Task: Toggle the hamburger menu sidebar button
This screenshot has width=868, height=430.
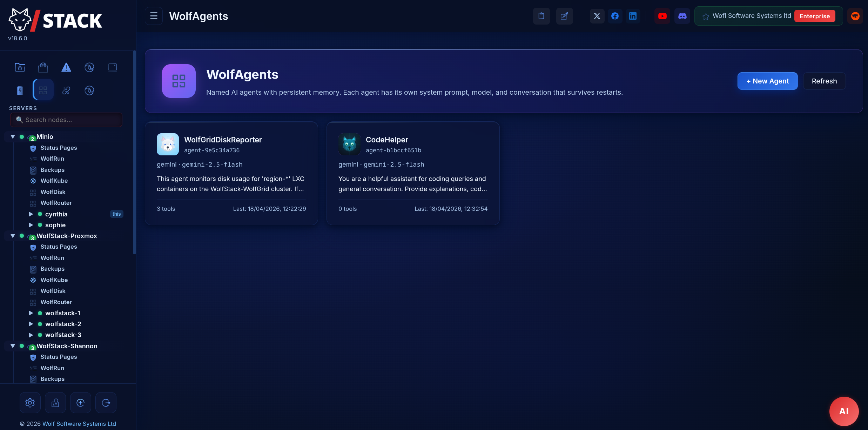Action: pos(154,16)
